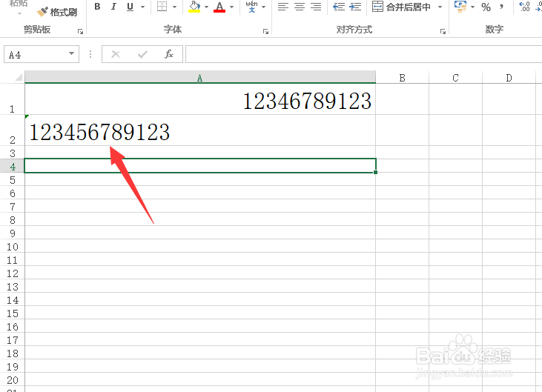Viewport: 542px width, 392px height.
Task: Toggle bold formatting
Action: 97,7
